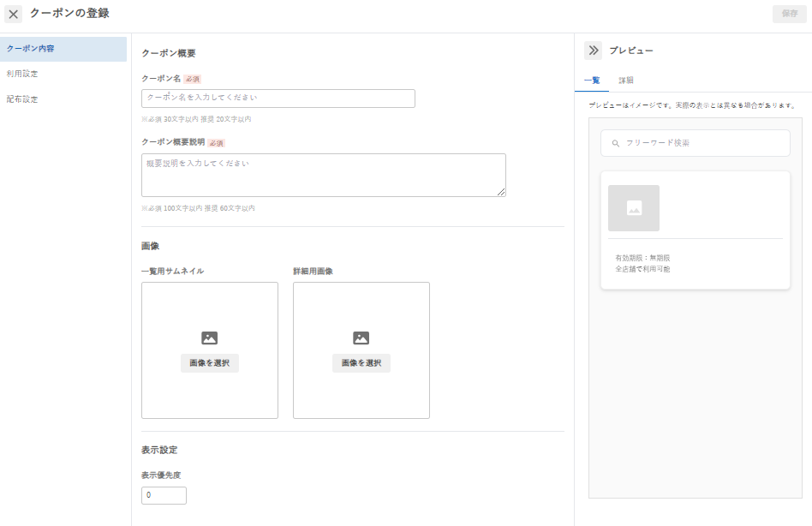Click the プレビュー panel title

(x=630, y=51)
